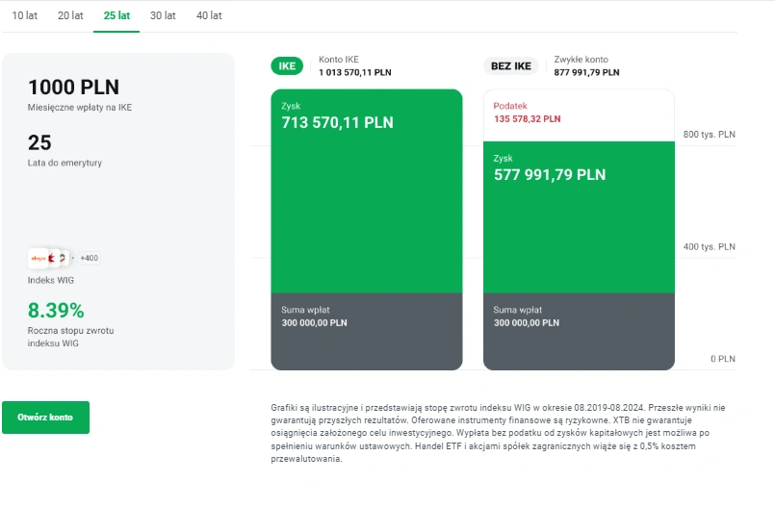The height and width of the screenshot is (532, 775).
Task: Select the 25 lat tab
Action: (x=116, y=15)
